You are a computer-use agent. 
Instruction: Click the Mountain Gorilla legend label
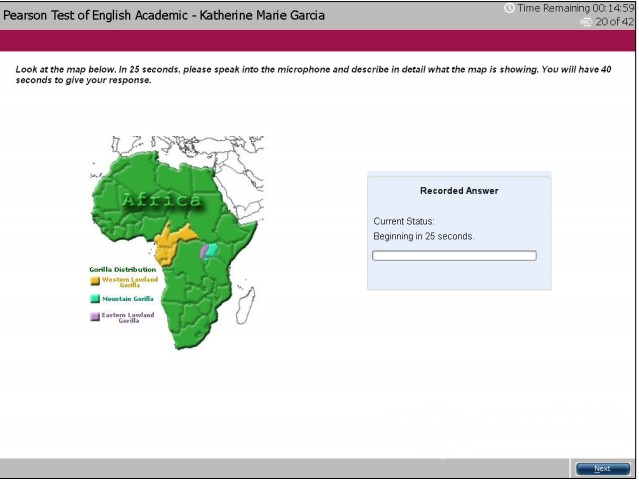128,299
